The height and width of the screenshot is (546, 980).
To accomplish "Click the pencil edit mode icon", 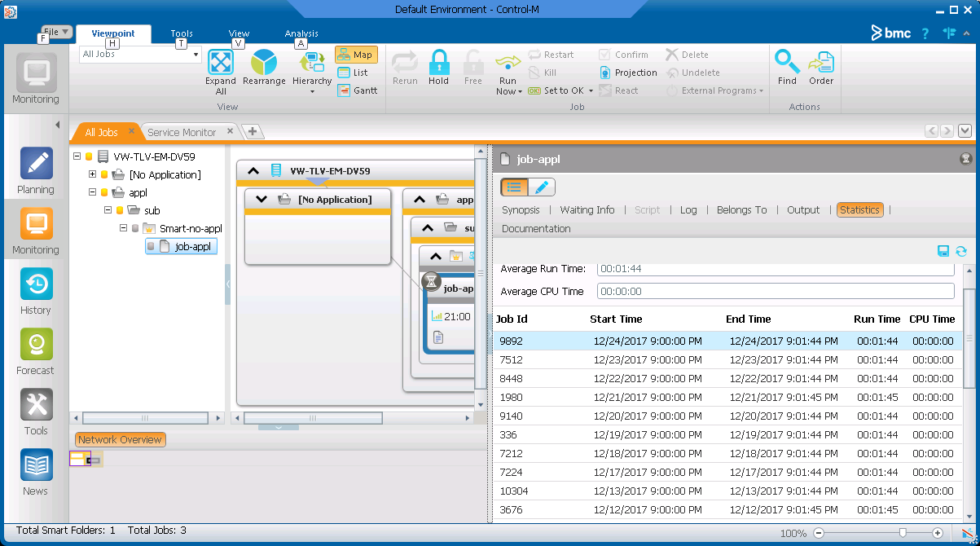I will coord(542,187).
